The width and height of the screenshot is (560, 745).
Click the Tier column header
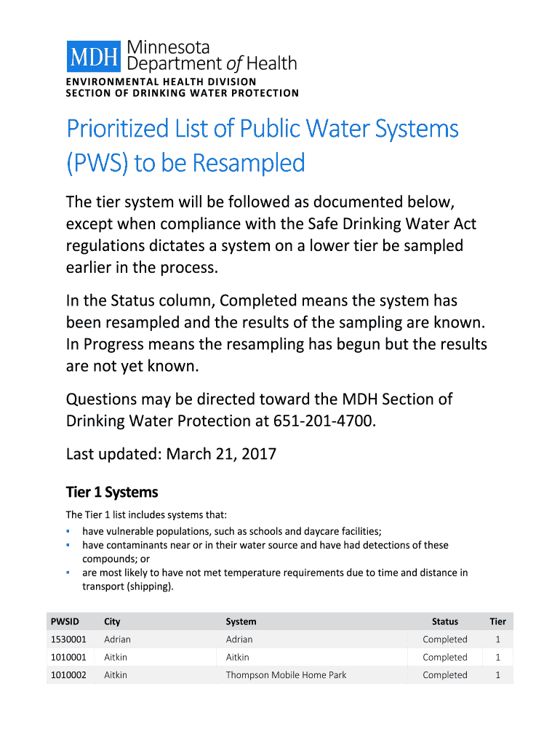pyautogui.click(x=497, y=621)
